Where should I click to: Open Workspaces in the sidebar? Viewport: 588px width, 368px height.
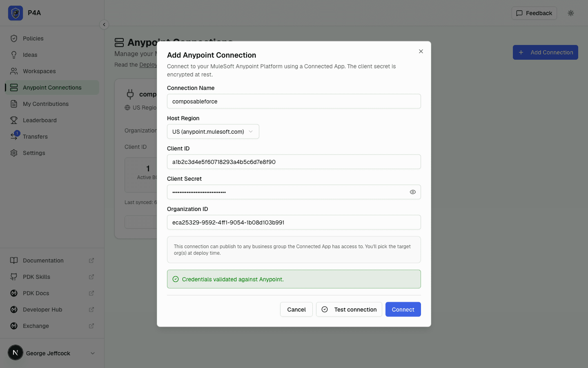(52, 71)
